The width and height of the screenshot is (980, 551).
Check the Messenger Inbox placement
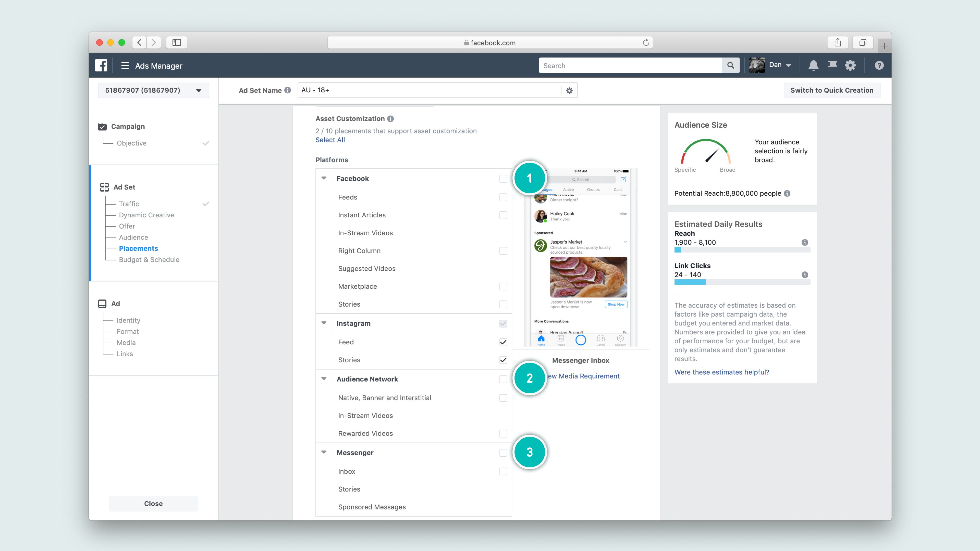[x=503, y=471]
